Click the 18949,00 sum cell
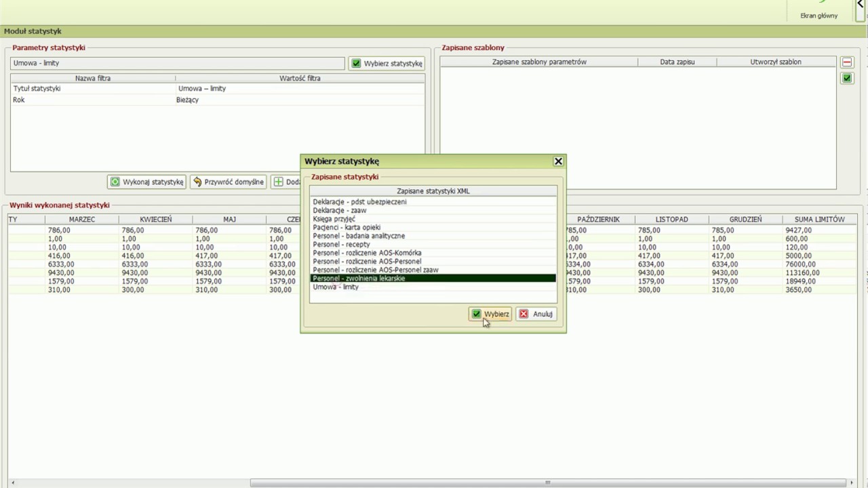Image resolution: width=868 pixels, height=488 pixels. [800, 281]
